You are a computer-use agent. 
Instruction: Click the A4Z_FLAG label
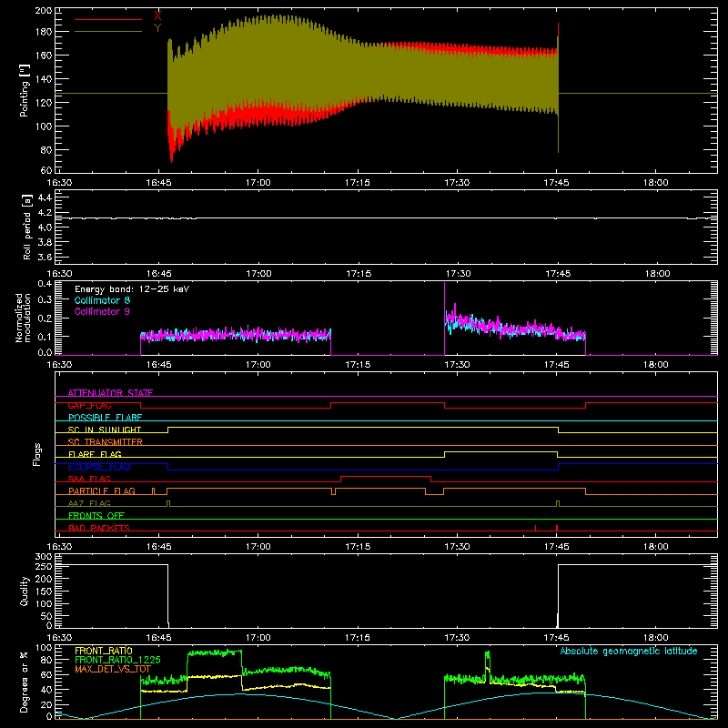tap(89, 503)
